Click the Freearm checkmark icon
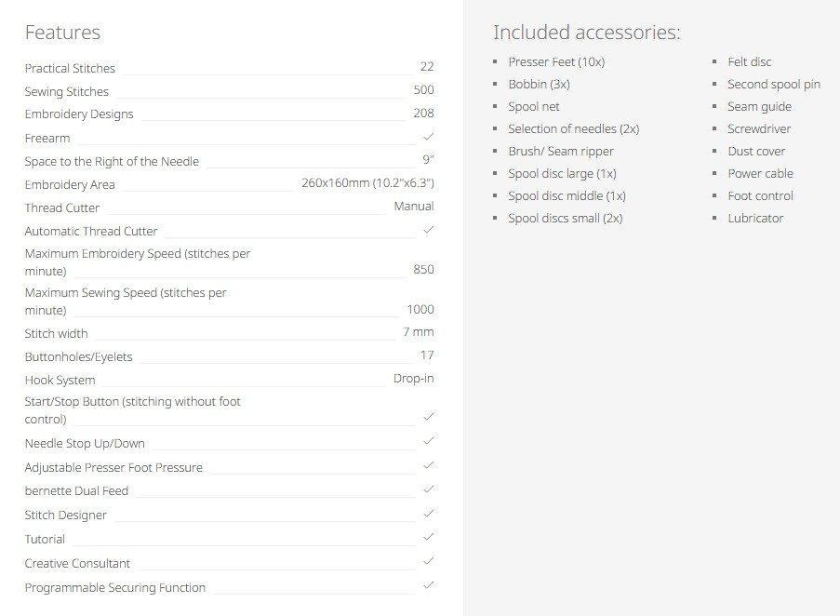This screenshot has width=840, height=616. point(428,137)
